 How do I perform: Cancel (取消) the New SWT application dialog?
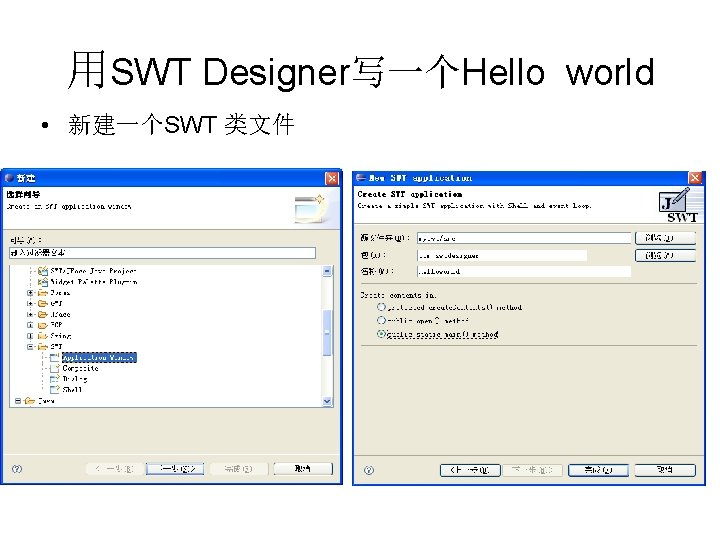coord(665,470)
